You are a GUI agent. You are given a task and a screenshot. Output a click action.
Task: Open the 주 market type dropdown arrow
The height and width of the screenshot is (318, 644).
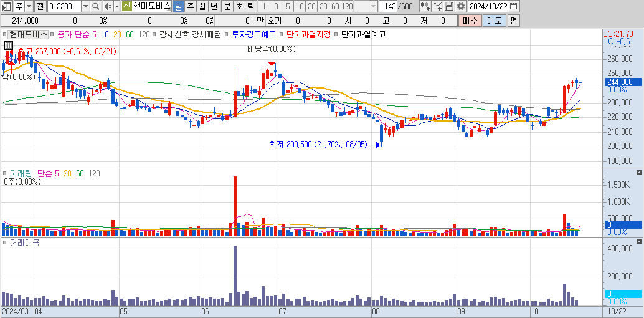[x=29, y=6]
